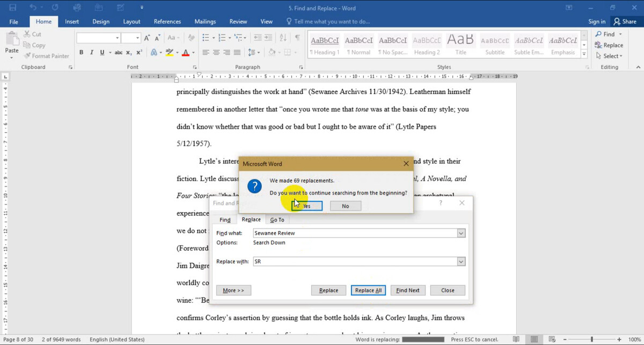Image resolution: width=644 pixels, height=345 pixels.
Task: Select the Find tab in dialog
Action: (x=225, y=220)
